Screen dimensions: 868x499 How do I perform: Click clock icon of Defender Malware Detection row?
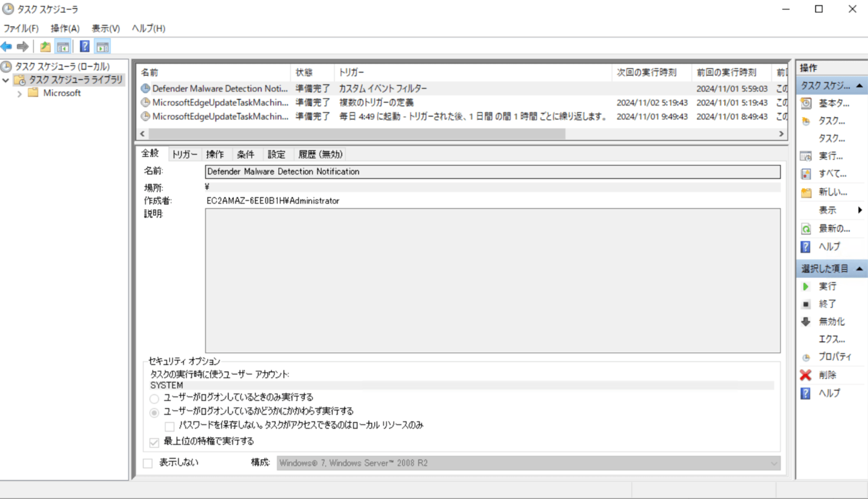click(x=145, y=89)
